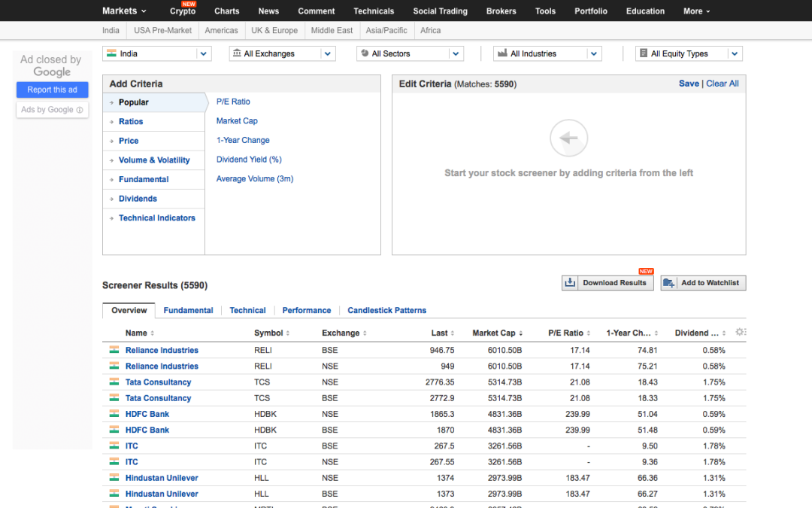Viewport: 812px width, 508px height.
Task: Click the folder-plus icon on Add to Watchlist
Action: click(668, 283)
